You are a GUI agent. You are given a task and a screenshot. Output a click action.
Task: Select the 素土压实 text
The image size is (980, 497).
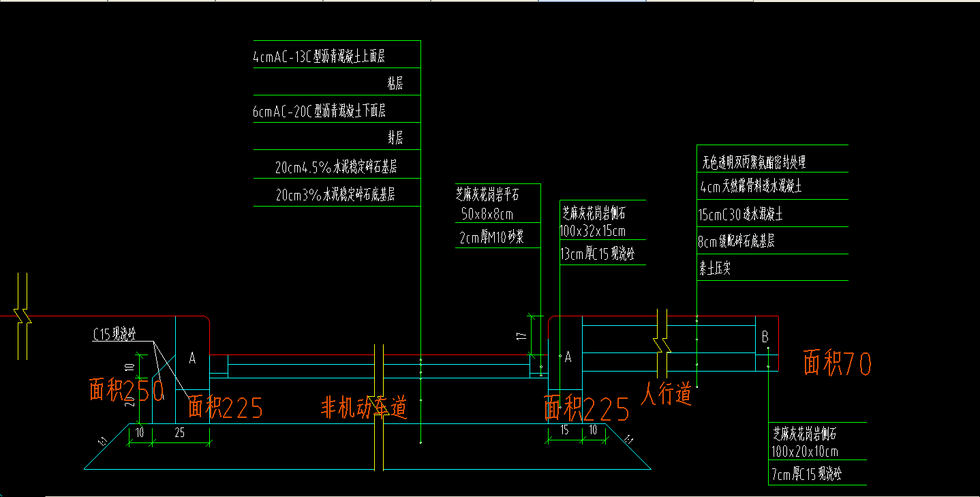click(x=714, y=268)
